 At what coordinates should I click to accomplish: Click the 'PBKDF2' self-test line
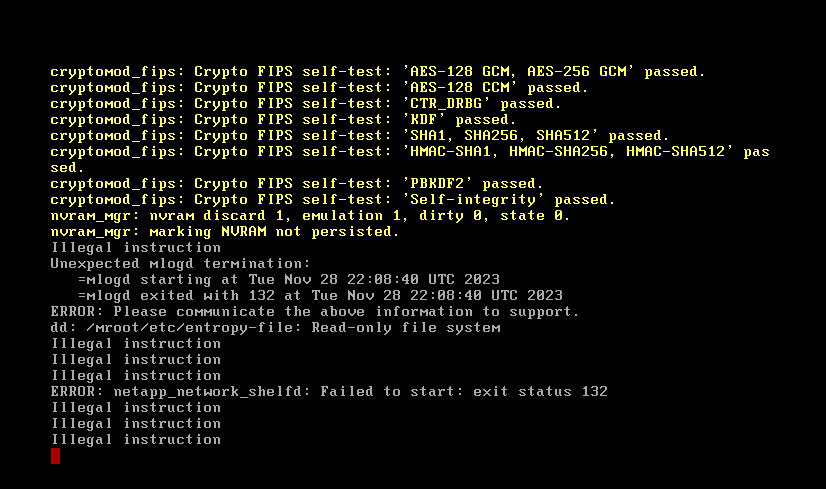click(296, 184)
